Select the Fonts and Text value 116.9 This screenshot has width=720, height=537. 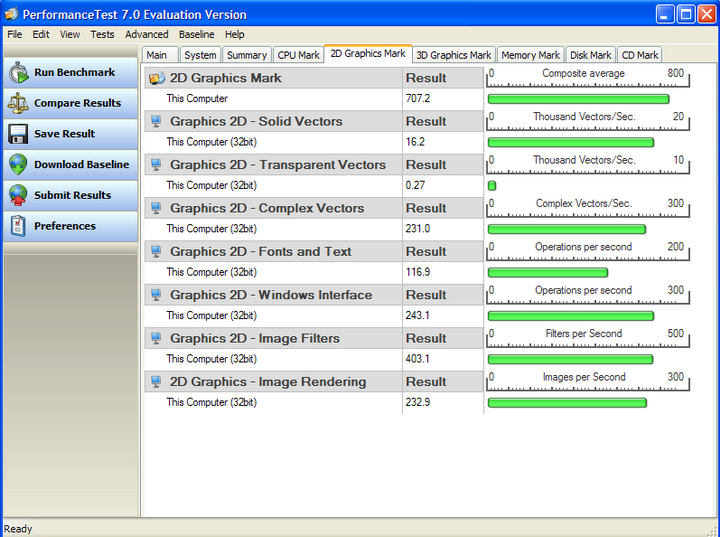point(418,272)
